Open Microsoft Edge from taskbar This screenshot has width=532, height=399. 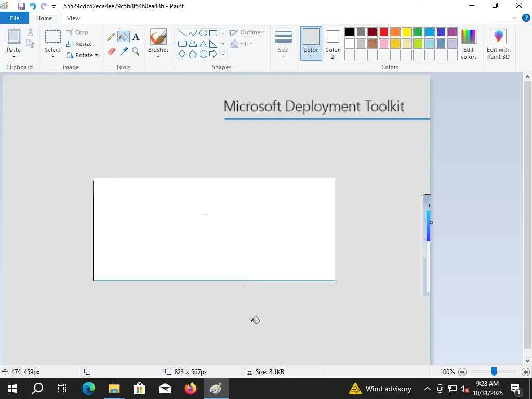88,389
